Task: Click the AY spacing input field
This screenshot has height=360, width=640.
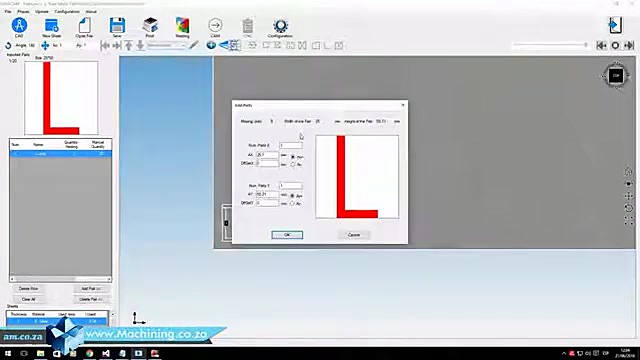Action: click(x=267, y=194)
